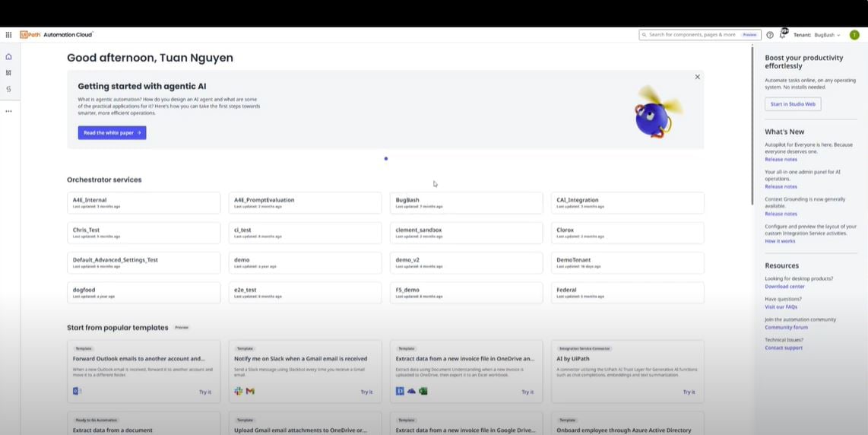Image resolution: width=868 pixels, height=435 pixels.
Task: Click the Gmail icon on Notify template
Action: [250, 391]
